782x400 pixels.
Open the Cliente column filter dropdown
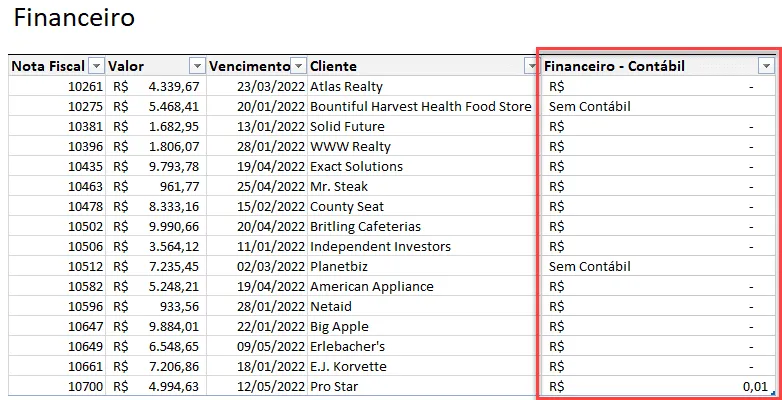tap(530, 66)
